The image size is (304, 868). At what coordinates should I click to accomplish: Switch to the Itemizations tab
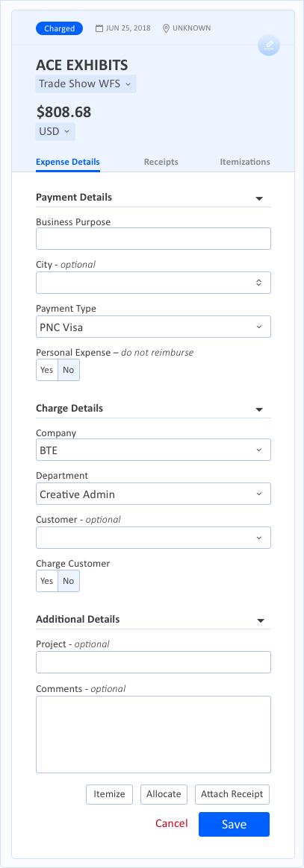pos(245,163)
